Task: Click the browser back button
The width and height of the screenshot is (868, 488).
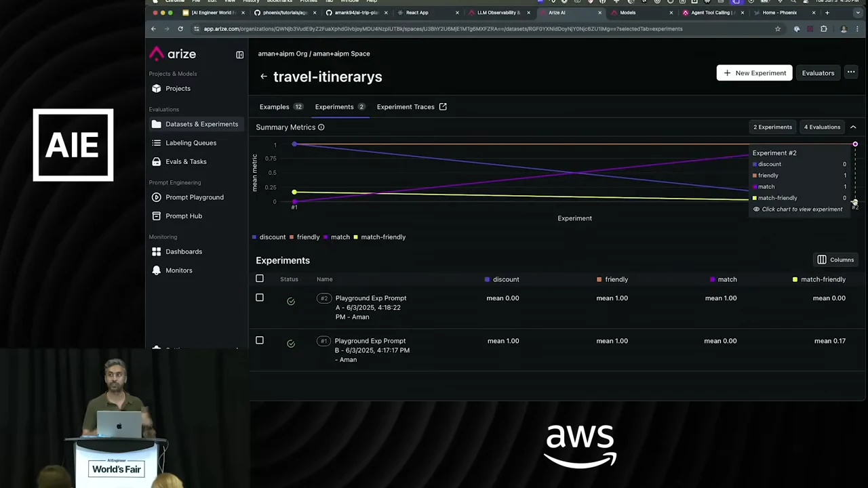Action: pos(153,28)
